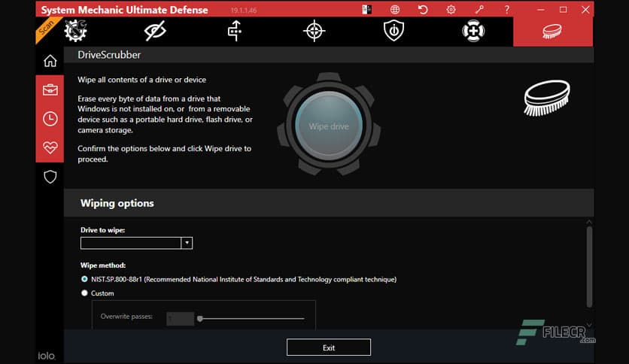The width and height of the screenshot is (629, 364).
Task: Open the Toolbox briefcase sidebar icon
Action: (50, 89)
